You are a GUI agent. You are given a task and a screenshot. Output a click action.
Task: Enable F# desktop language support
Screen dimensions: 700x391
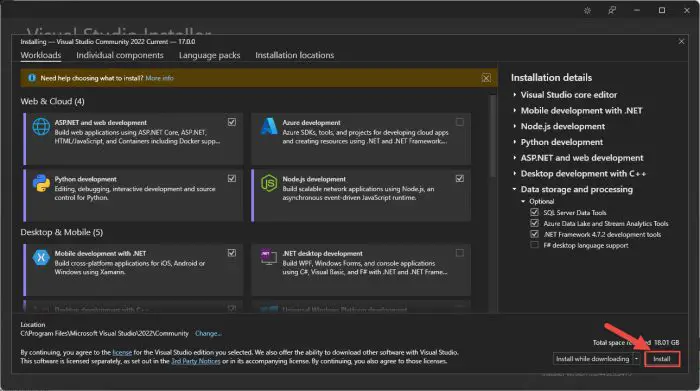coord(534,245)
